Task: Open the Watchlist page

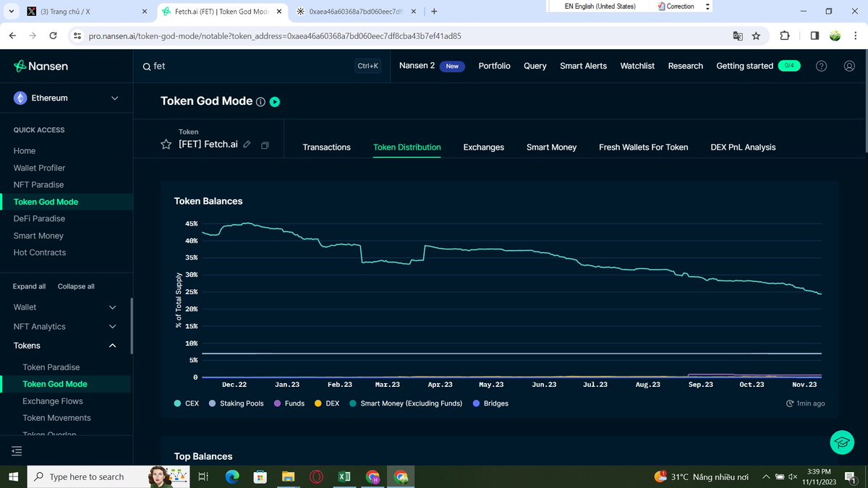Action: [x=637, y=66]
